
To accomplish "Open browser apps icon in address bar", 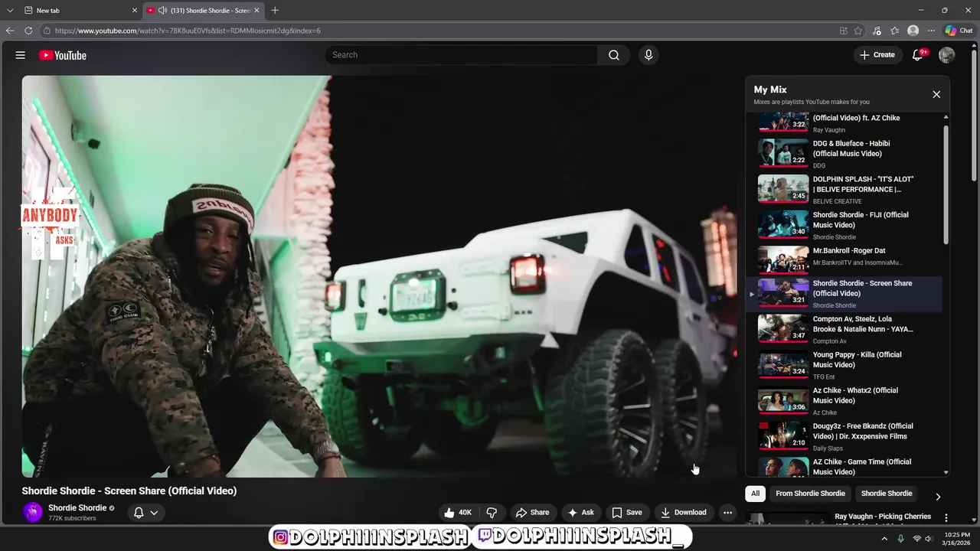I will (x=844, y=31).
